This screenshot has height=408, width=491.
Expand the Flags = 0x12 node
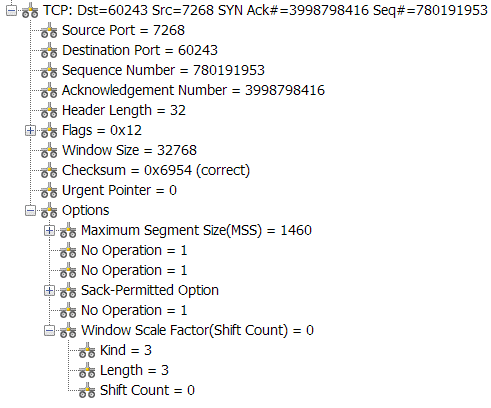tap(30, 131)
